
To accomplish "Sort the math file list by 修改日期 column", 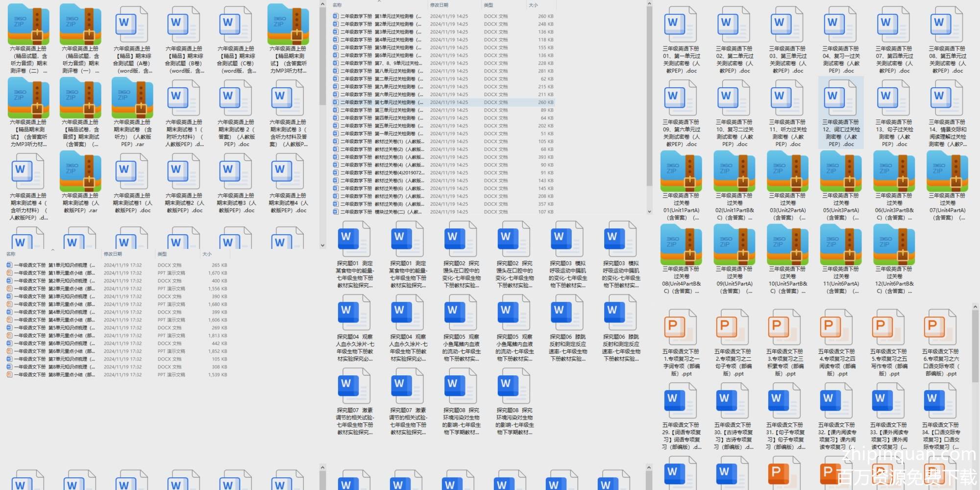I will [439, 5].
